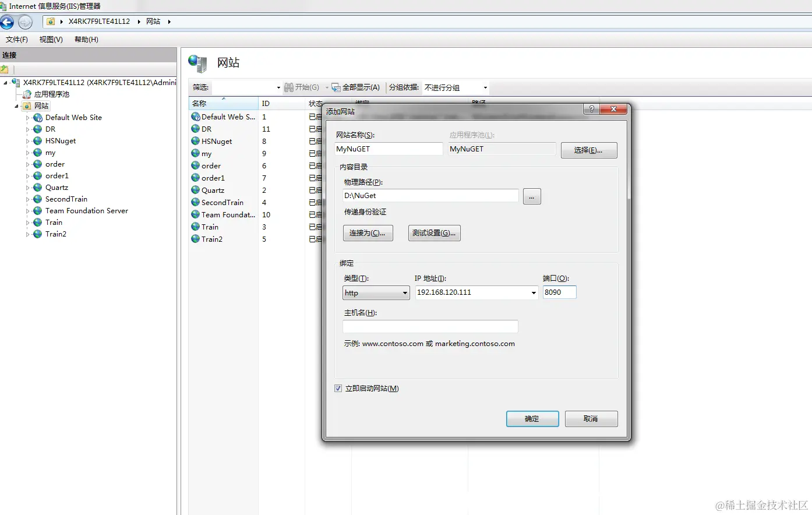Open the 文件(F) menu

[x=17, y=40]
